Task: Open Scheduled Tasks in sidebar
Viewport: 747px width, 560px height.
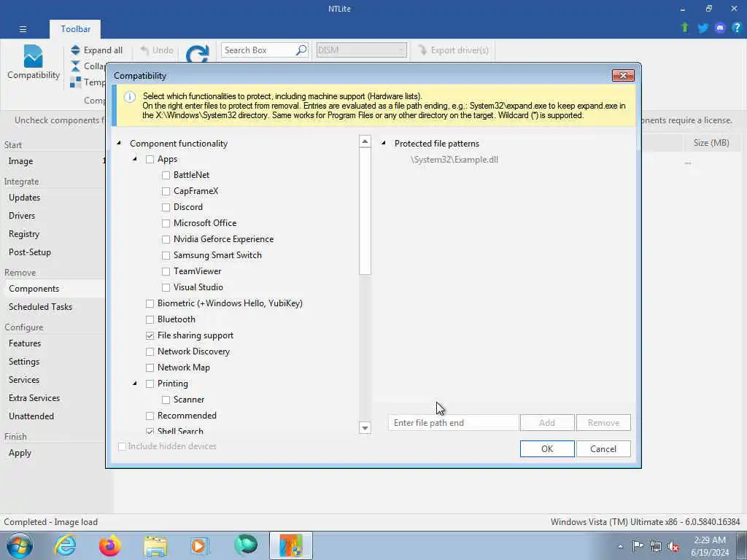Action: click(41, 307)
